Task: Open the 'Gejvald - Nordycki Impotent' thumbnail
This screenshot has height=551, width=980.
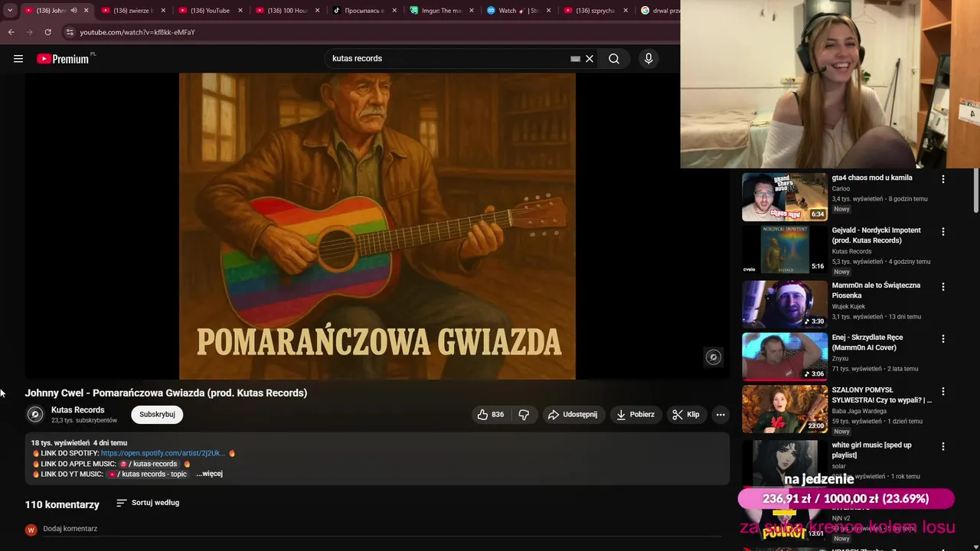Action: (784, 249)
